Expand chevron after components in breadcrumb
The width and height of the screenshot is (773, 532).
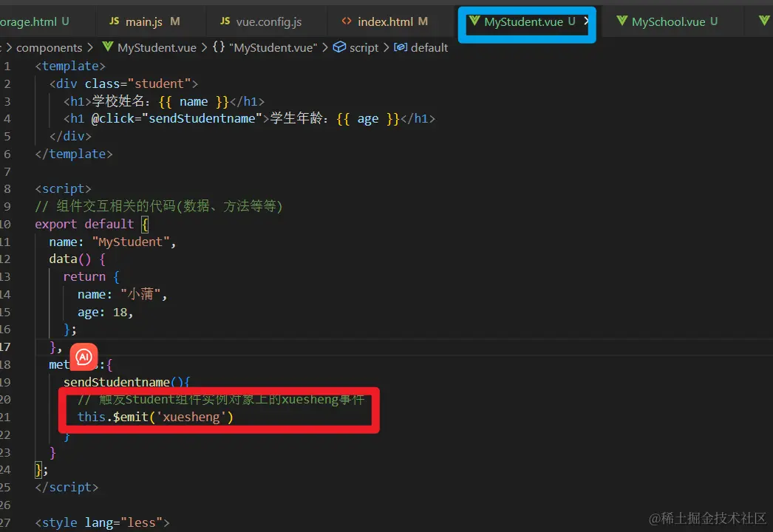[x=90, y=48]
